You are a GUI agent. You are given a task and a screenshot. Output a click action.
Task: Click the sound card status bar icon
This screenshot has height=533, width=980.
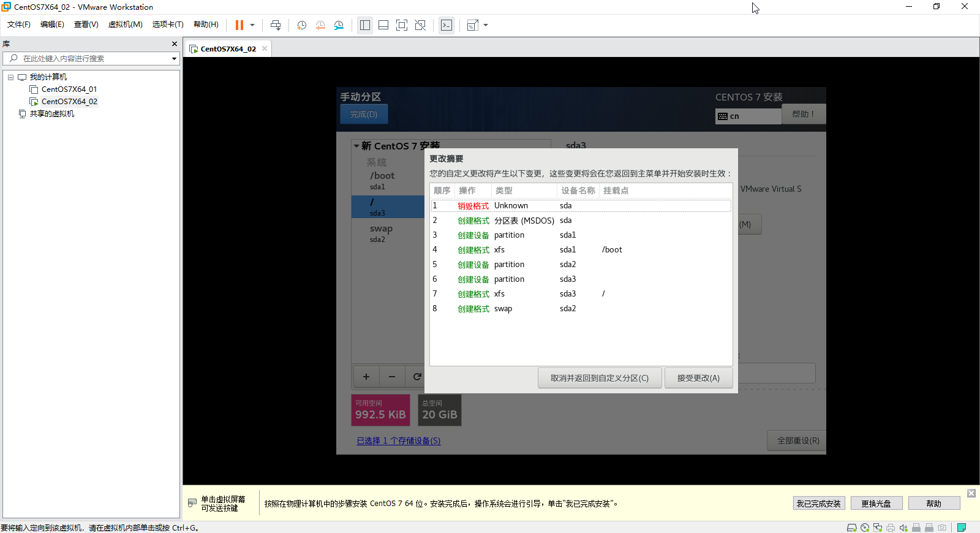click(903, 527)
